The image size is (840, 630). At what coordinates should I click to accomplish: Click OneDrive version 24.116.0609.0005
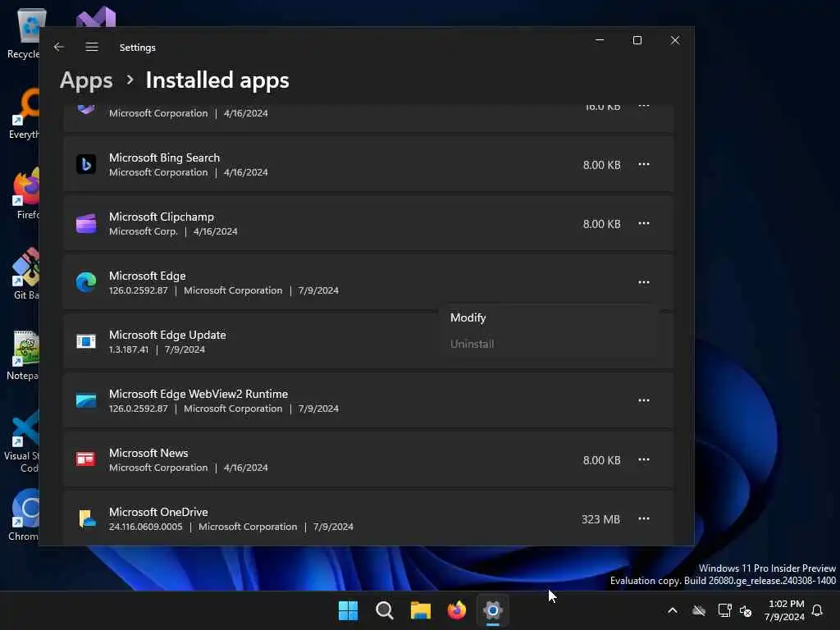pyautogui.click(x=146, y=527)
